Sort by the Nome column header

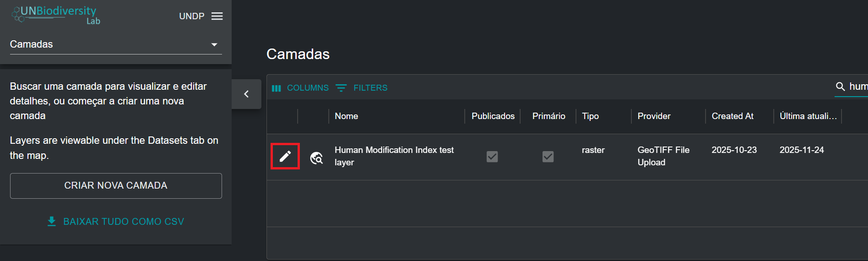coord(347,116)
